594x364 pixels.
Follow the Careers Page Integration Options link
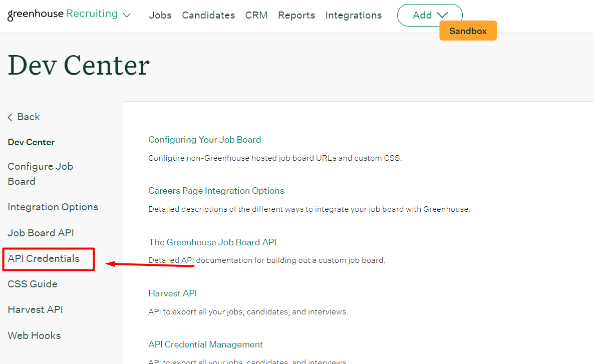(x=216, y=191)
